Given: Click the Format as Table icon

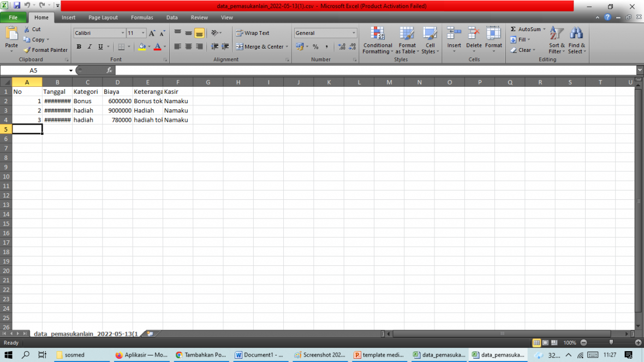Looking at the screenshot, I should click(x=407, y=33).
